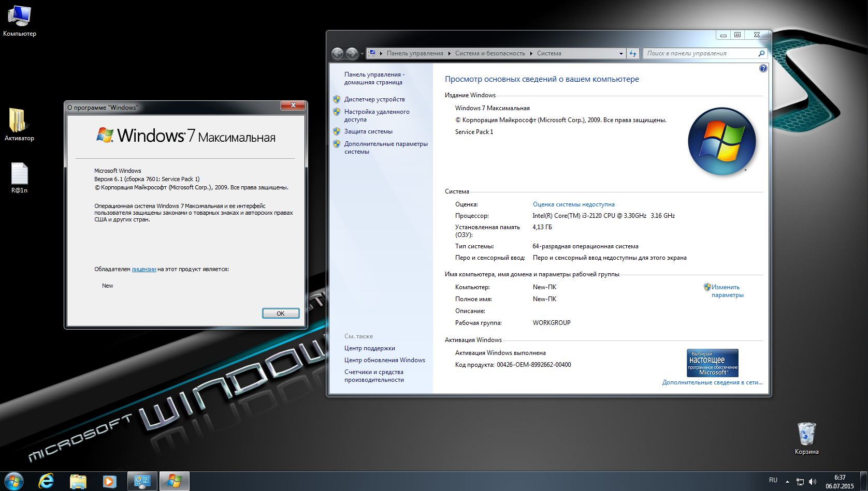Open Панель управления - домашняя страница
The height and width of the screenshot is (491, 868).
374,78
